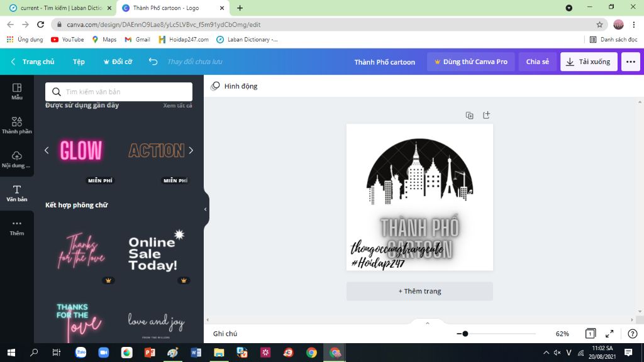This screenshot has width=644, height=362.
Task: Open the Hoidap247.com bookmark
Action: click(x=184, y=40)
